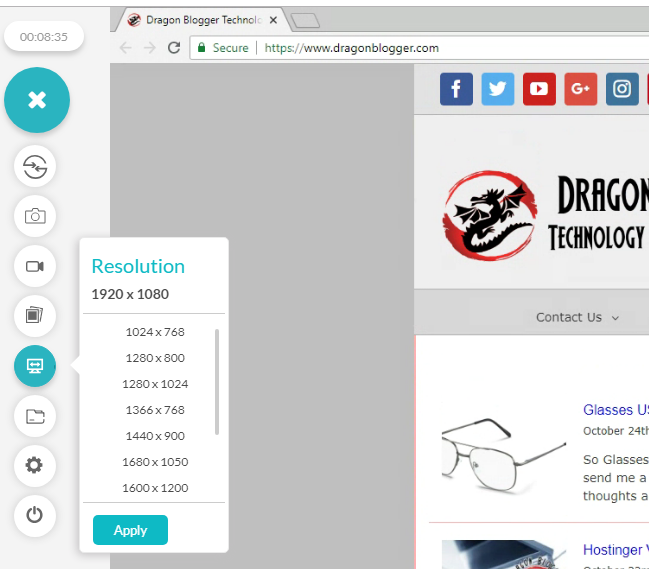Reload the page with the refresh icon
Viewport: 649px width, 569px height.
tap(174, 48)
